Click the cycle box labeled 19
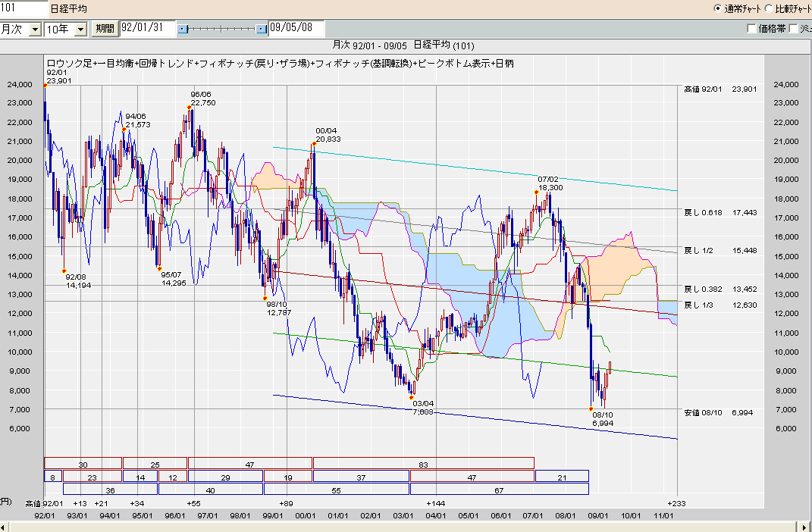Image resolution: width=812 pixels, height=532 pixels. [288, 476]
